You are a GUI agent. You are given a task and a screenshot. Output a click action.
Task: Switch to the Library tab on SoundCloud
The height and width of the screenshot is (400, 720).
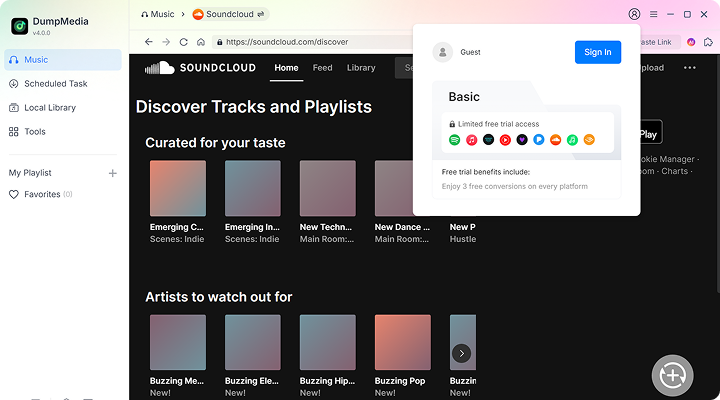pos(361,68)
